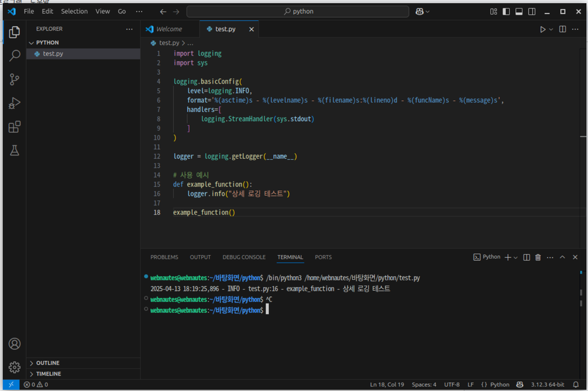Select interpreter 3.12.3 64-bit

coord(548,385)
